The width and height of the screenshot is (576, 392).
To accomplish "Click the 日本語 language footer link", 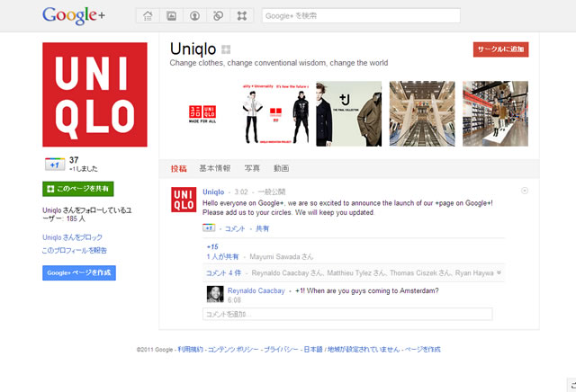I will [313, 350].
